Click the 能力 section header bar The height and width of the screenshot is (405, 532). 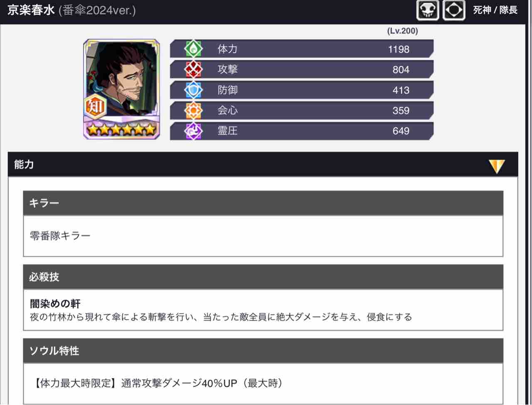pyautogui.click(x=263, y=164)
